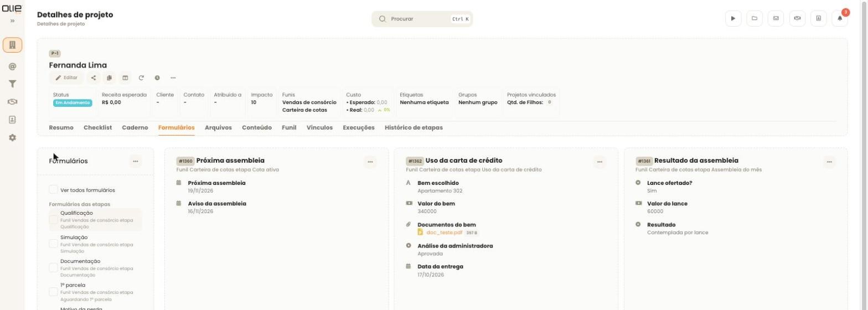This screenshot has height=310, width=868.
Task: Open the three-dot menu beside the clock icon
Action: point(173,78)
